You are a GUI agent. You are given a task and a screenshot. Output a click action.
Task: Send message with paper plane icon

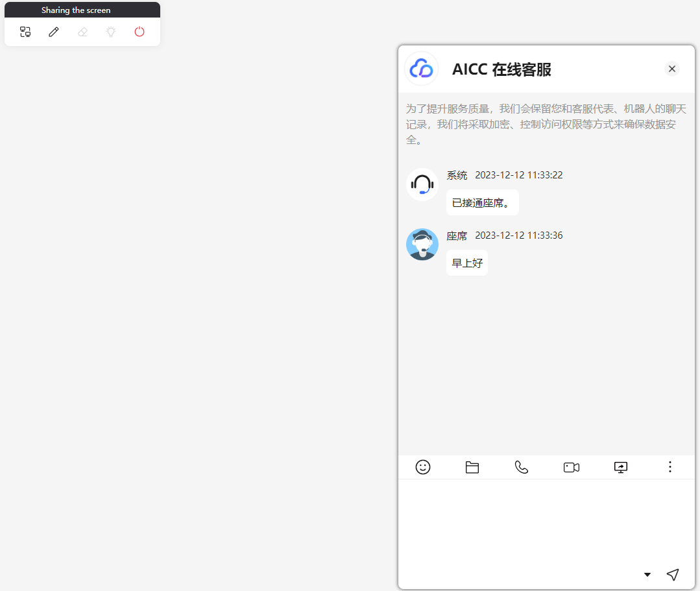tap(673, 575)
